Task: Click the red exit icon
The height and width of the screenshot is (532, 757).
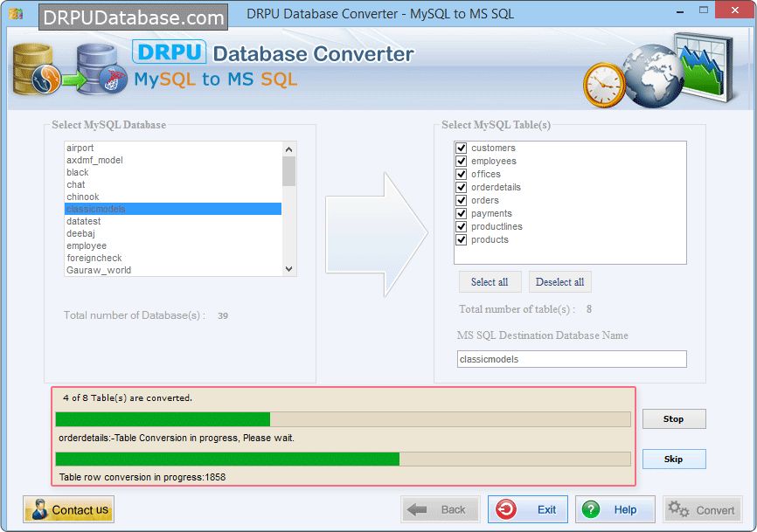Action: (506, 509)
